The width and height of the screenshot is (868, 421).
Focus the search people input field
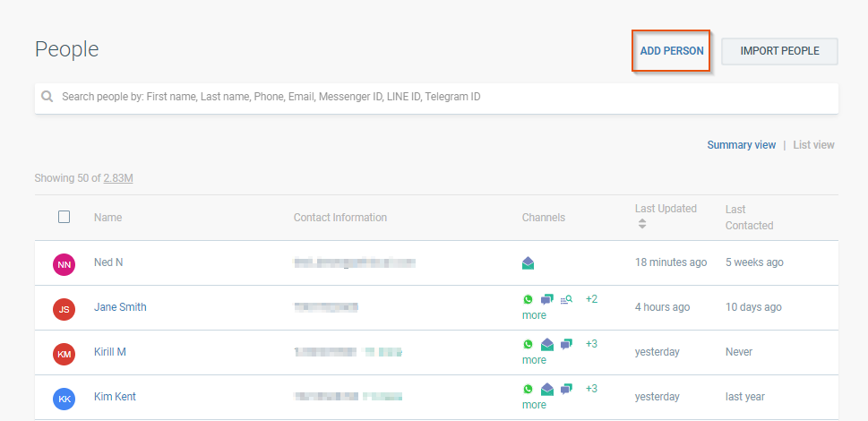(439, 97)
